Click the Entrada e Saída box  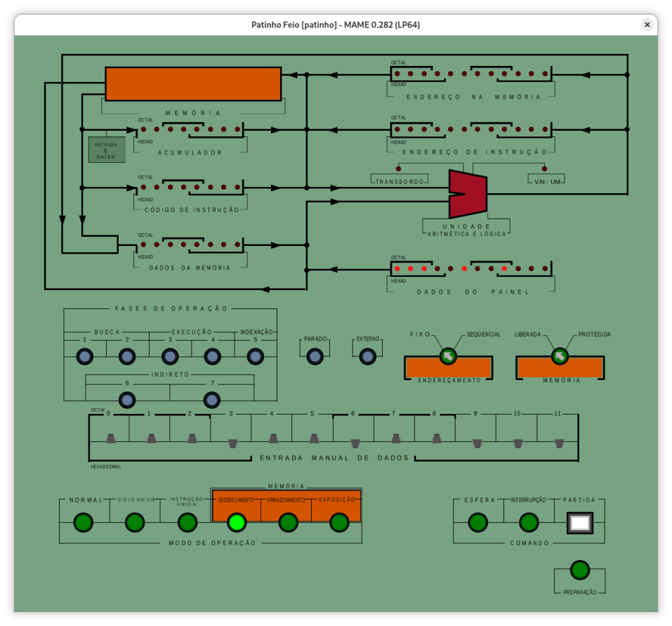(x=107, y=150)
